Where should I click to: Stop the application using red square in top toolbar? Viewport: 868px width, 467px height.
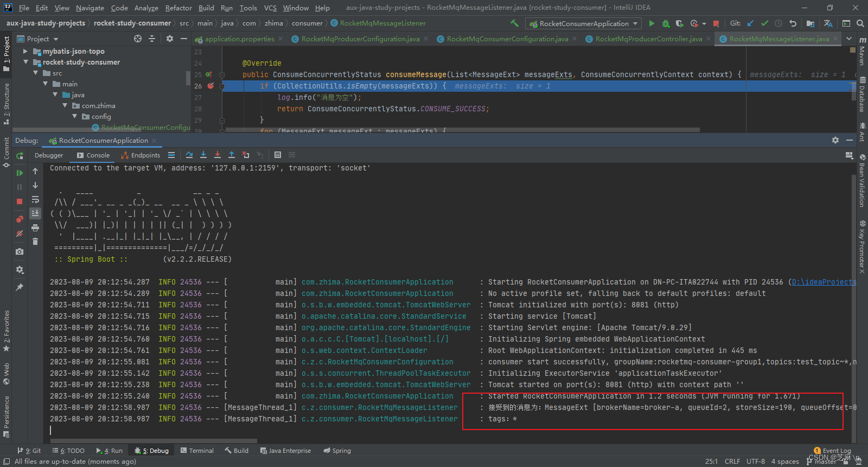(x=716, y=23)
